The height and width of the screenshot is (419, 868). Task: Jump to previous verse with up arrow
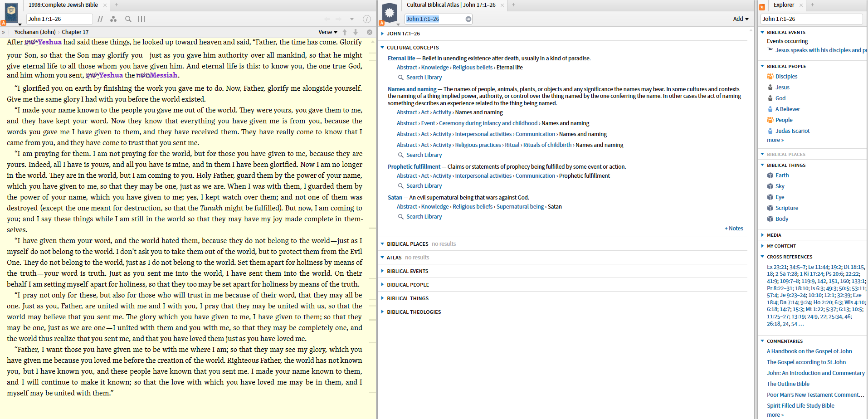click(345, 32)
